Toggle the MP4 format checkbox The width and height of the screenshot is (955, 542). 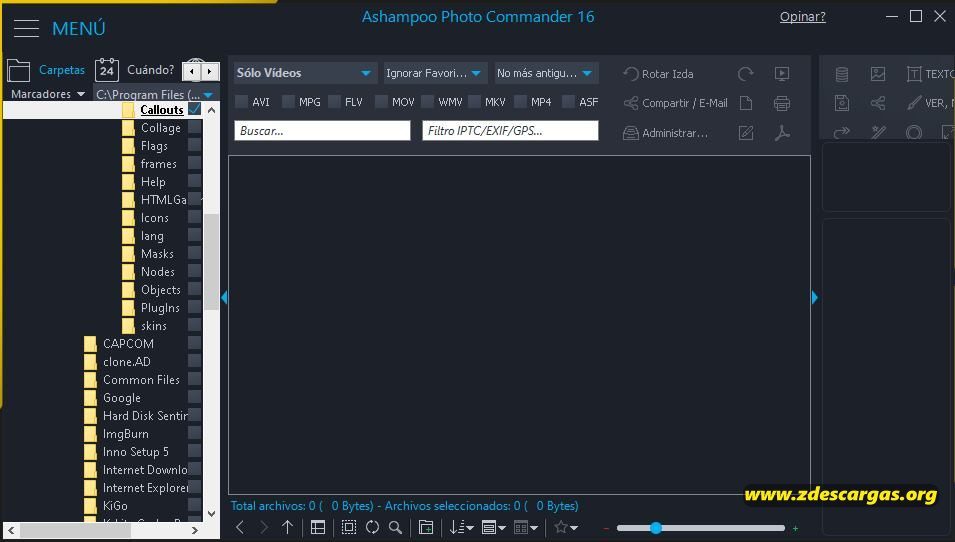coord(521,102)
